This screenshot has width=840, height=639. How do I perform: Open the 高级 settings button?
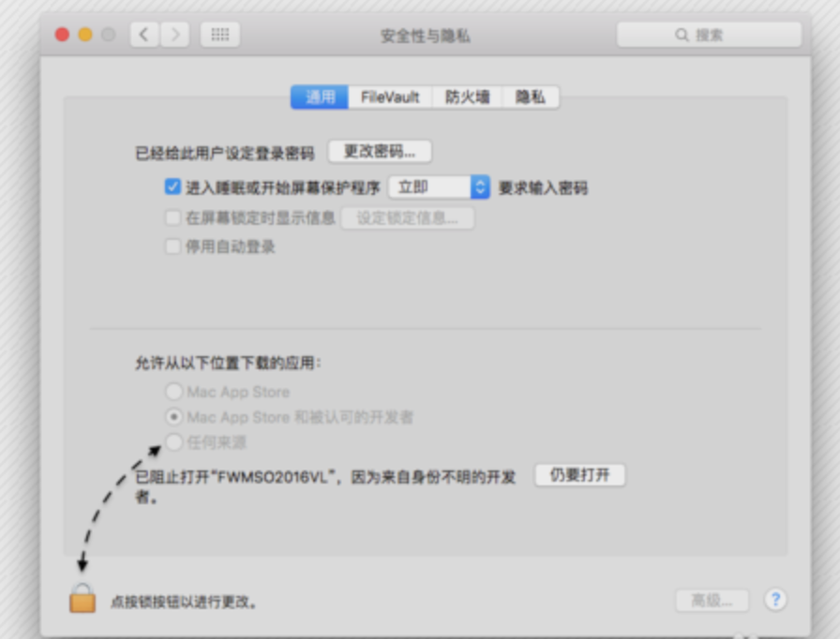(712, 601)
